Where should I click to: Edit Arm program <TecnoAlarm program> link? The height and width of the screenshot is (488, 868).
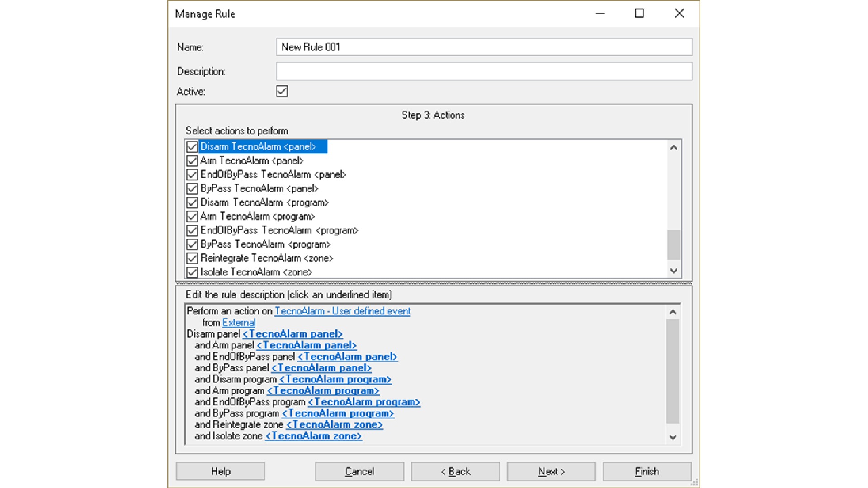tap(323, 390)
